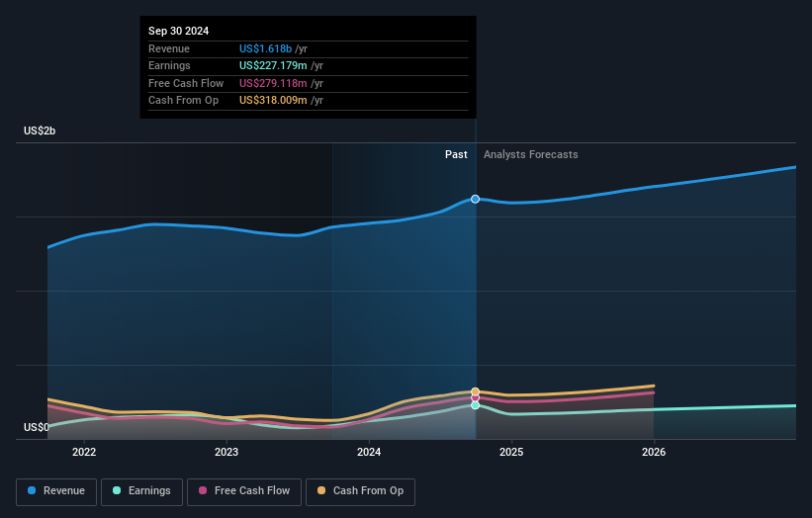This screenshot has width=812, height=518.
Task: Click the US$1.618b revenue value
Action: [265, 48]
